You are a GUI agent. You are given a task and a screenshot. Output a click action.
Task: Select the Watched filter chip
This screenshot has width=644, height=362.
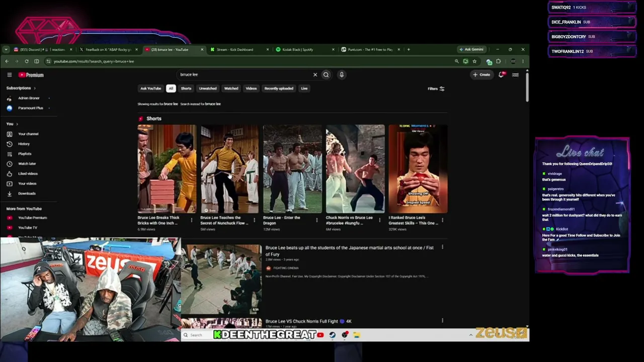tap(231, 88)
